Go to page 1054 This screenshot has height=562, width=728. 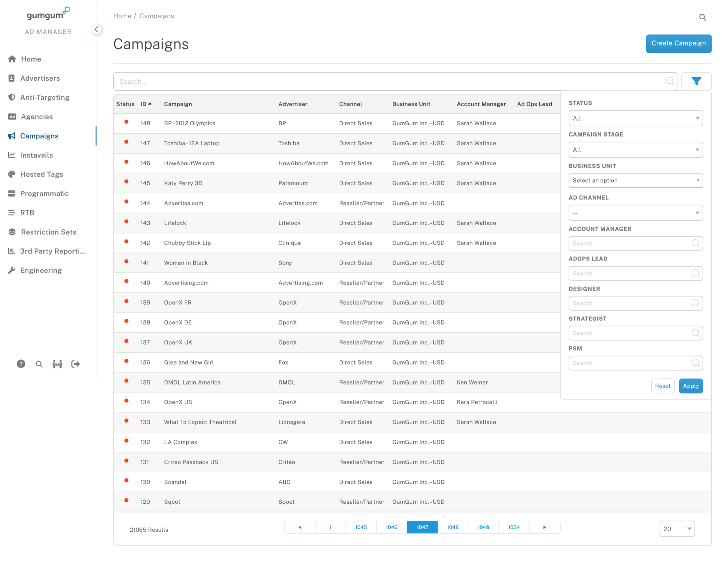[x=514, y=527]
